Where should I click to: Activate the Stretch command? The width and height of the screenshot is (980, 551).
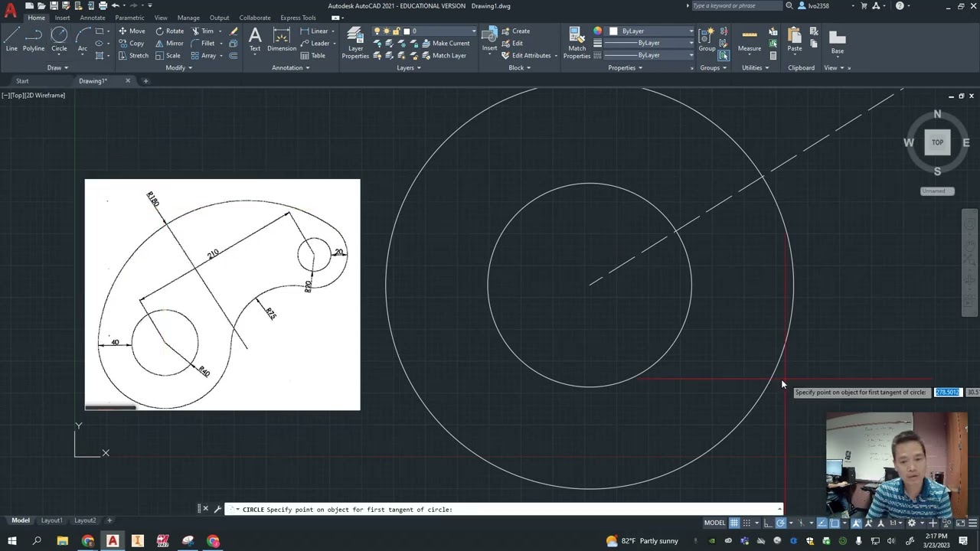133,56
